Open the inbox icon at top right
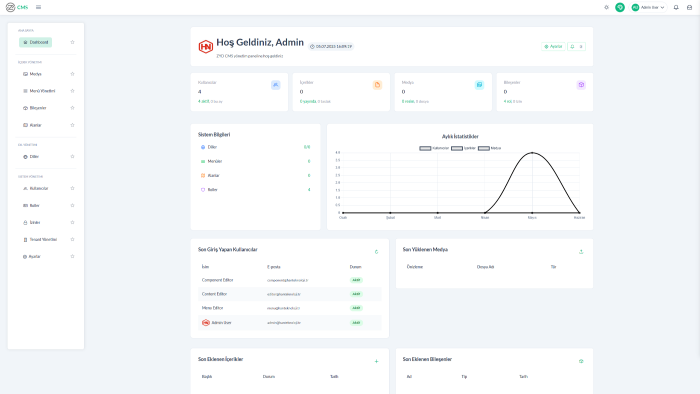The width and height of the screenshot is (700, 394). pos(689,7)
